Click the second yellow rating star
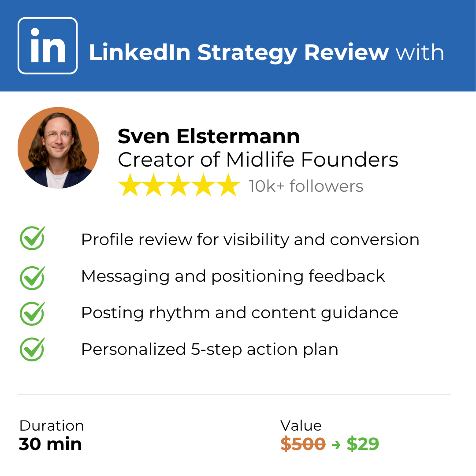The image size is (476, 476). click(154, 185)
